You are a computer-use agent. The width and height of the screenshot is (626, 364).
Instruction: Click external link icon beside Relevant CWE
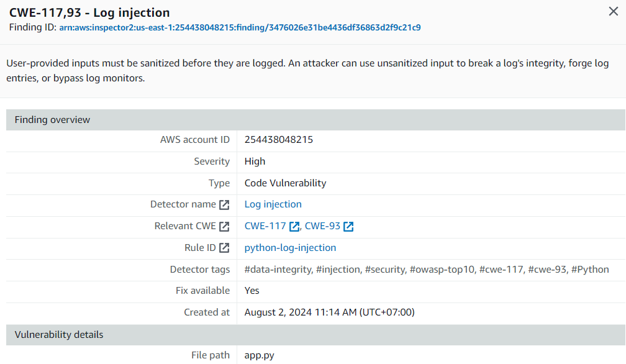(224, 226)
